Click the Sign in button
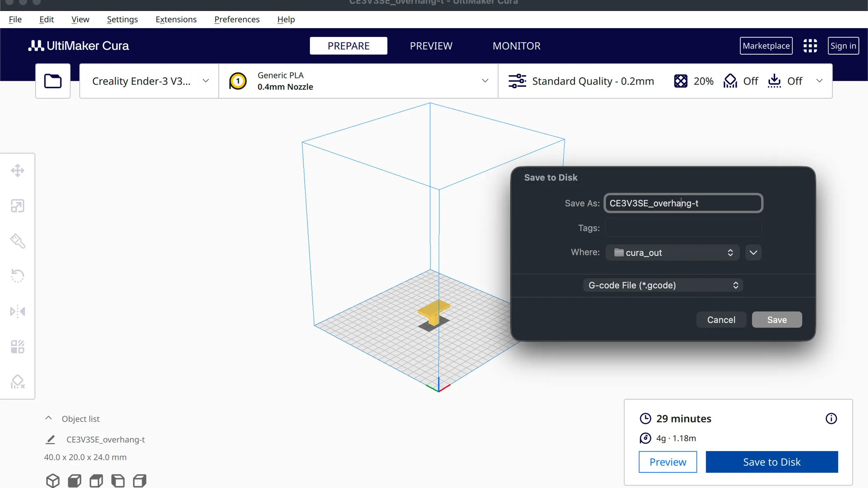Image resolution: width=868 pixels, height=488 pixels. [x=843, y=46]
